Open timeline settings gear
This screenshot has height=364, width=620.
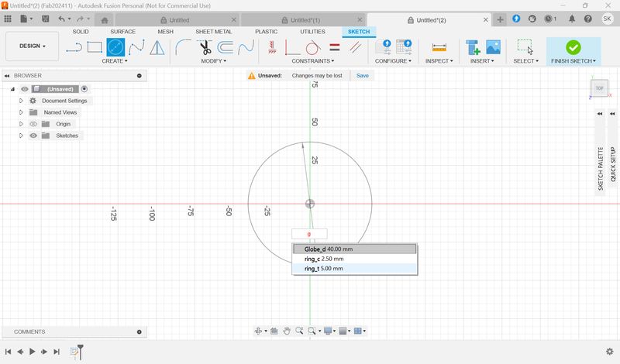[x=610, y=352]
